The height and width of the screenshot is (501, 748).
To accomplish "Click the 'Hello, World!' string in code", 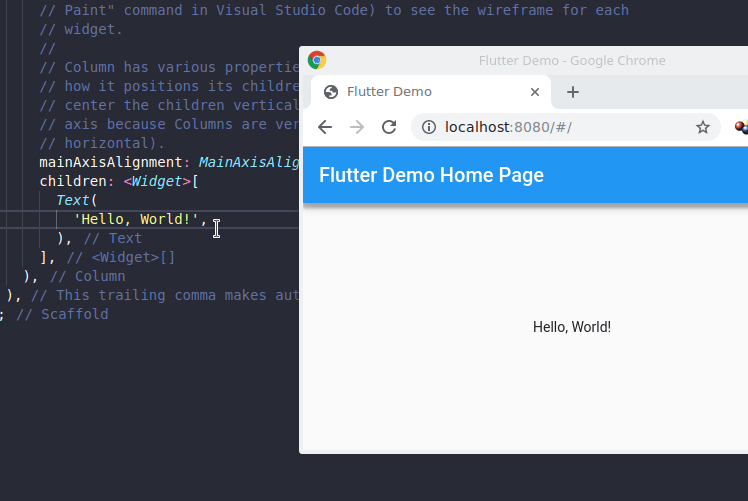I will pos(137,219).
